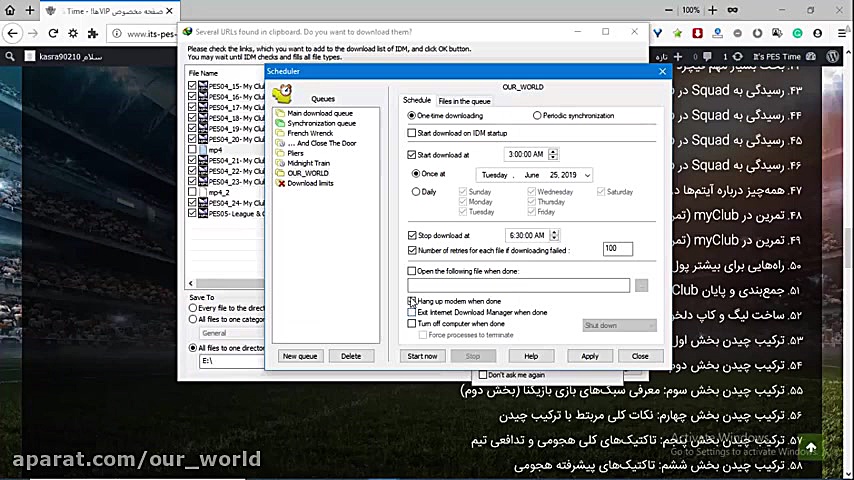Click WordPress admin search magnifier icon
Image resolution: width=854 pixels, height=480 pixels.
point(10,56)
